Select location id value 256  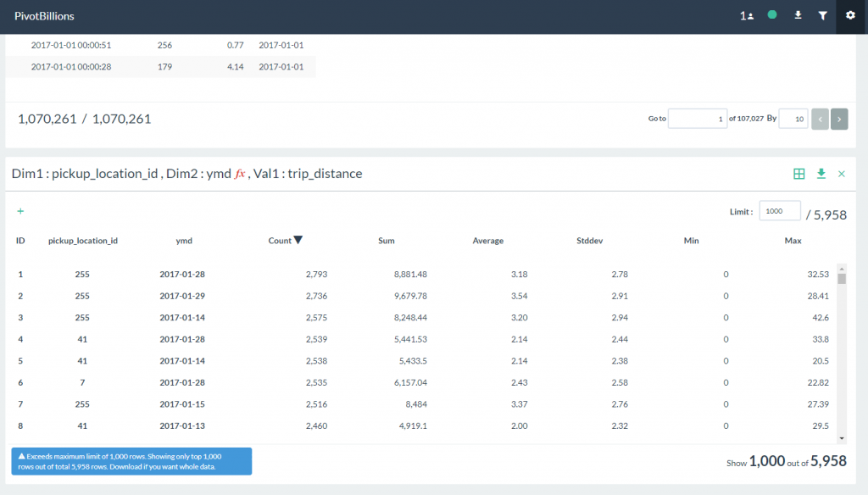[164, 45]
